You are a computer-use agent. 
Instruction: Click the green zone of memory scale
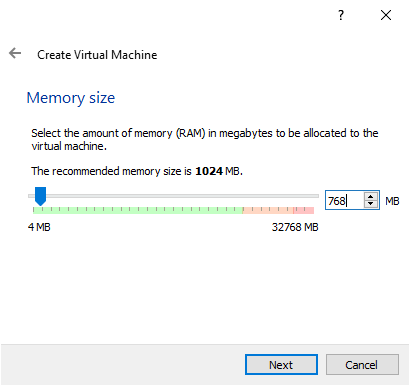pos(138,210)
